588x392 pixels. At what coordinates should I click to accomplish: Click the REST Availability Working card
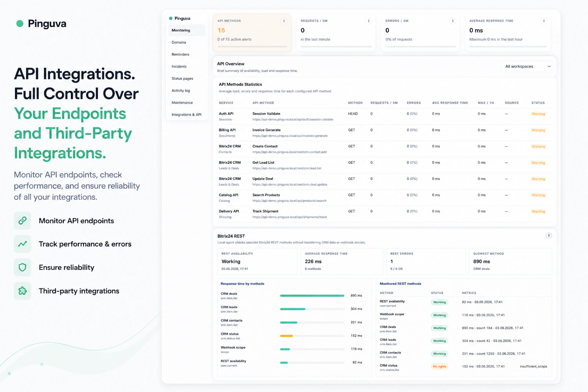[x=257, y=261]
